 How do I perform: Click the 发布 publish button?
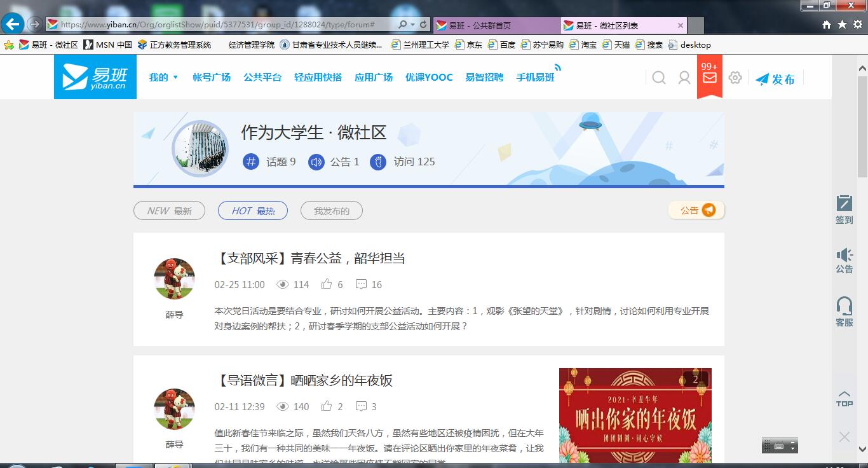pyautogui.click(x=776, y=79)
